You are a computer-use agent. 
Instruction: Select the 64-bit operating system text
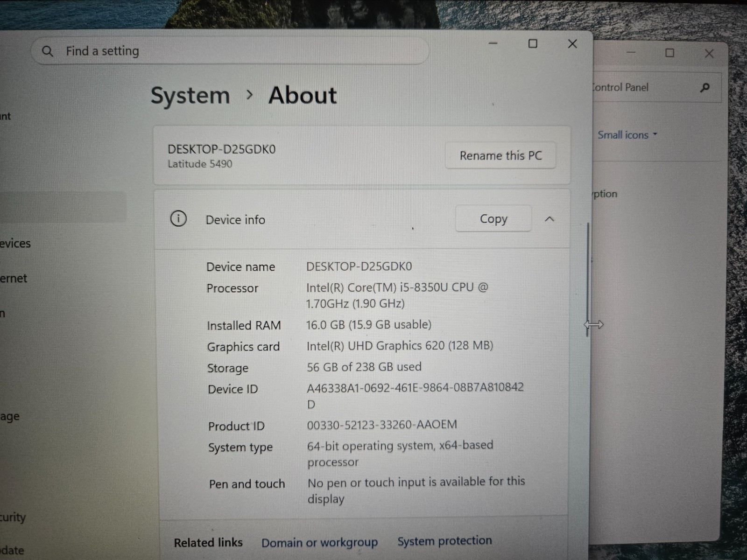coord(400,453)
